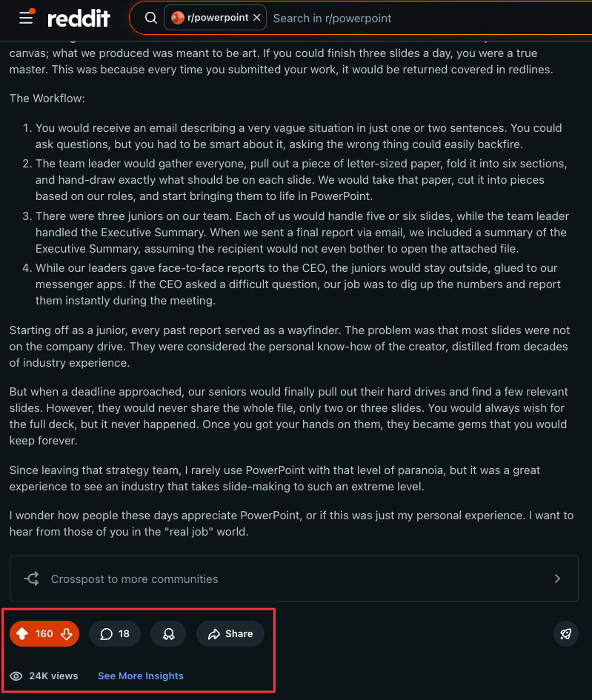This screenshot has width=592, height=700.
Task: Open the 18 comments button
Action: (x=115, y=633)
